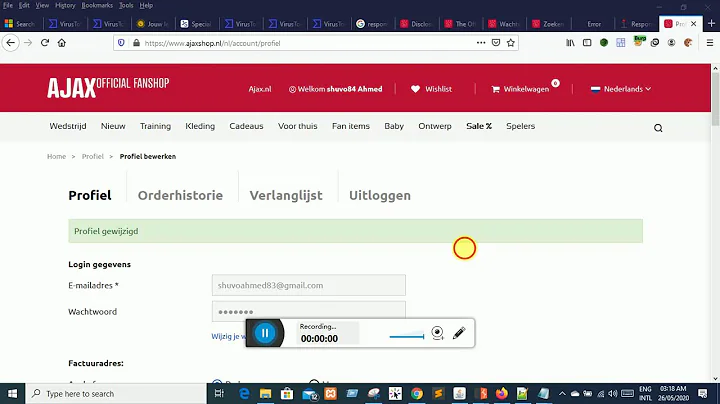Click the Ajax Official Fanshop logo
The height and width of the screenshot is (404, 720).
point(108,87)
